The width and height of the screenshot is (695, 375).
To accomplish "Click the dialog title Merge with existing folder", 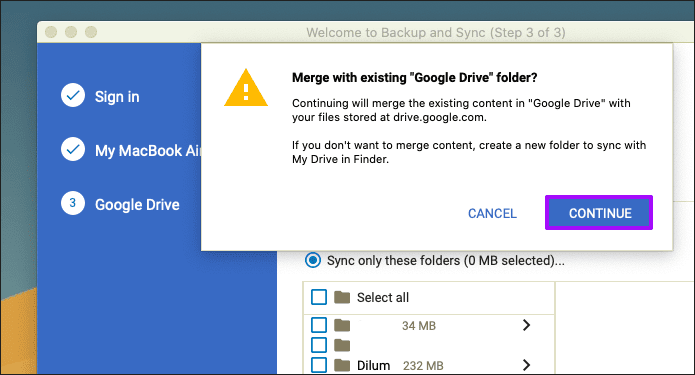I will pyautogui.click(x=414, y=78).
